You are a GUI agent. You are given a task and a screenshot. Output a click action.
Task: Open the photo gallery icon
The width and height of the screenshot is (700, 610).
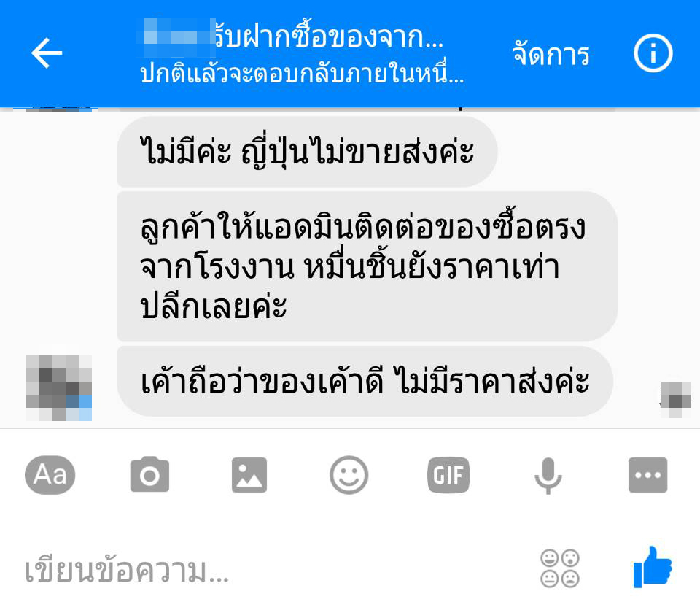tap(249, 475)
